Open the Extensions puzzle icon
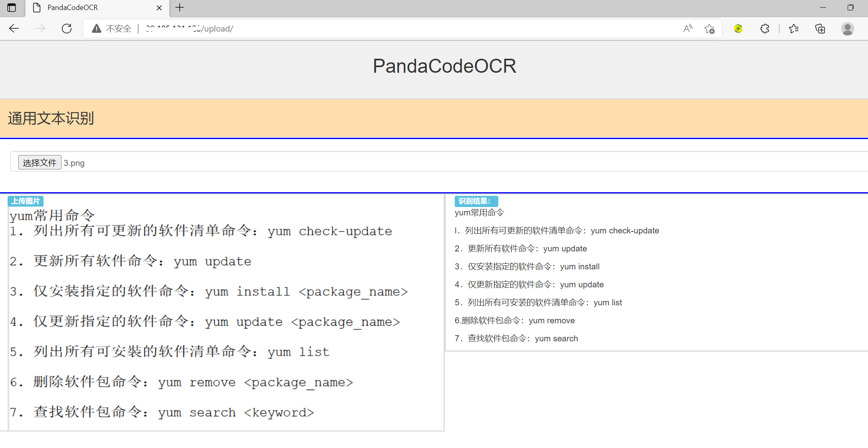The image size is (868, 448). [x=765, y=28]
